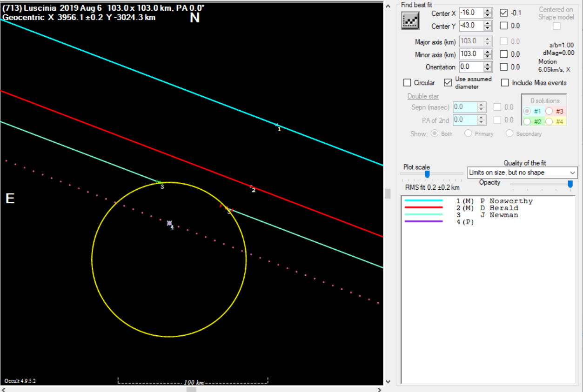The image size is (583, 392).
Task: Click the a/b=1.00 readout
Action: point(562,45)
